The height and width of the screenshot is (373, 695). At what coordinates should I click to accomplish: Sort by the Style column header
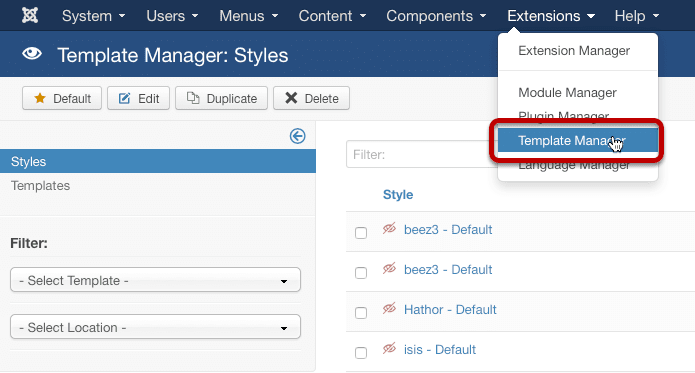click(x=398, y=194)
